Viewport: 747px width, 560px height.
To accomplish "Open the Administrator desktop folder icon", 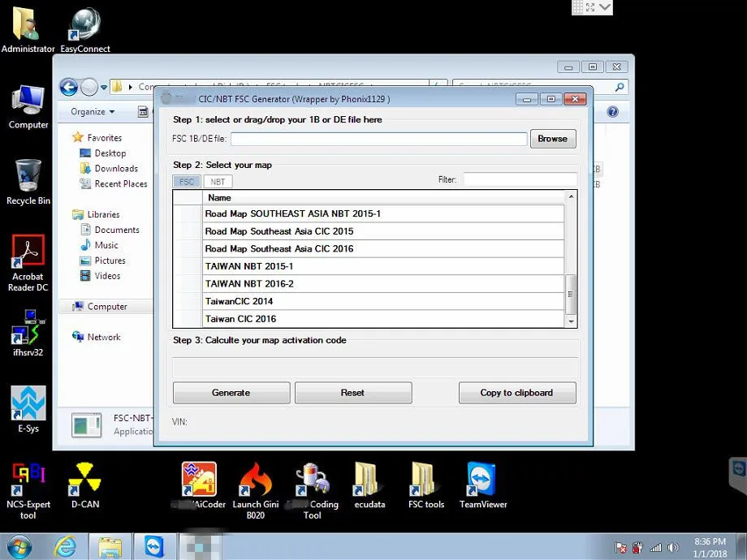I will pos(27,29).
